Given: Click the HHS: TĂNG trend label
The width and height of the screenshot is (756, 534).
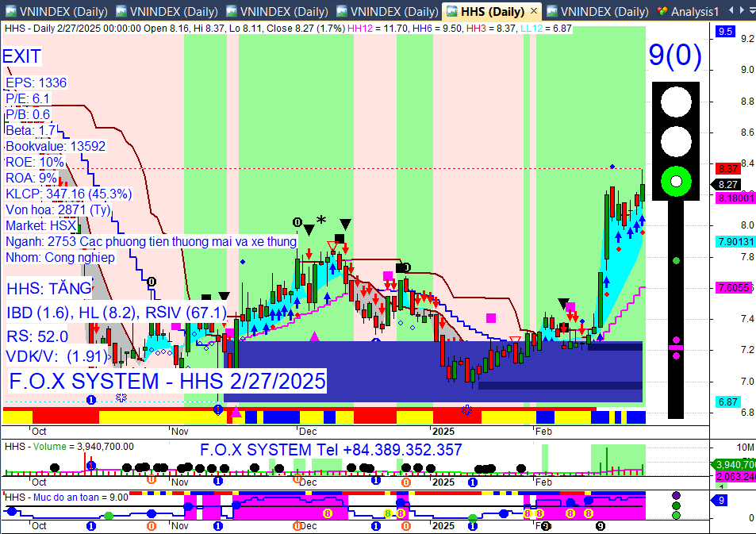Looking at the screenshot, I should (49, 289).
